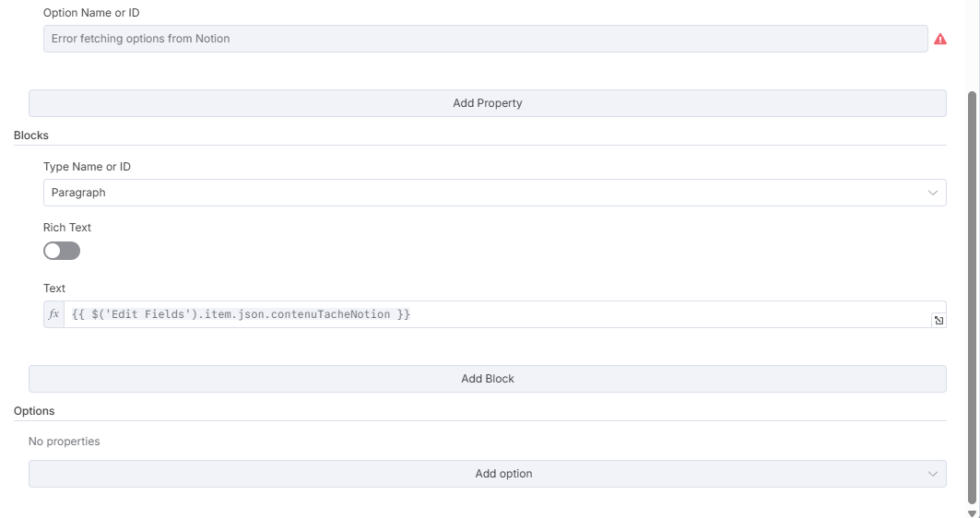Click the Add Property button
This screenshot has width=980, height=518.
pyautogui.click(x=488, y=103)
